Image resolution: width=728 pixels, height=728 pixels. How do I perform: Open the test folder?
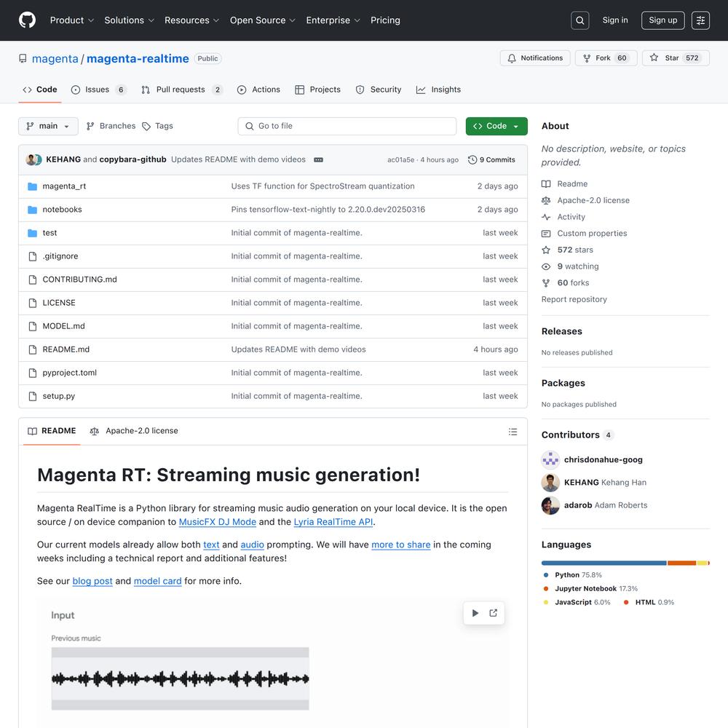[50, 233]
